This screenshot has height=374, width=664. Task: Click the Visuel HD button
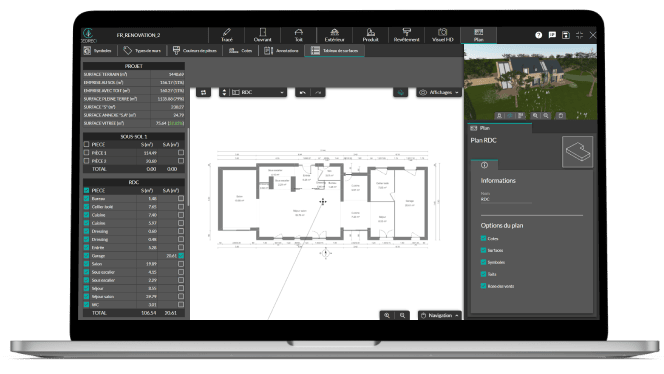click(443, 35)
